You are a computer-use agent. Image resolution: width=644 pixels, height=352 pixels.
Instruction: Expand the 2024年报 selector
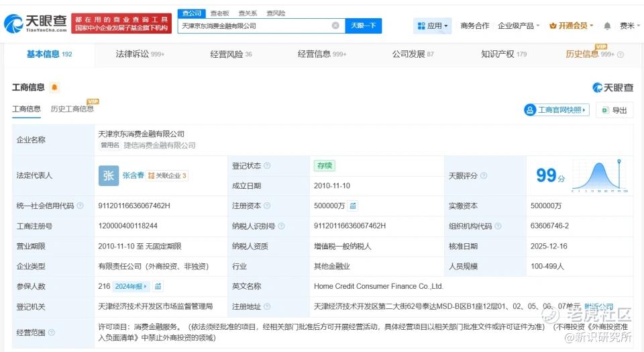pos(131,286)
